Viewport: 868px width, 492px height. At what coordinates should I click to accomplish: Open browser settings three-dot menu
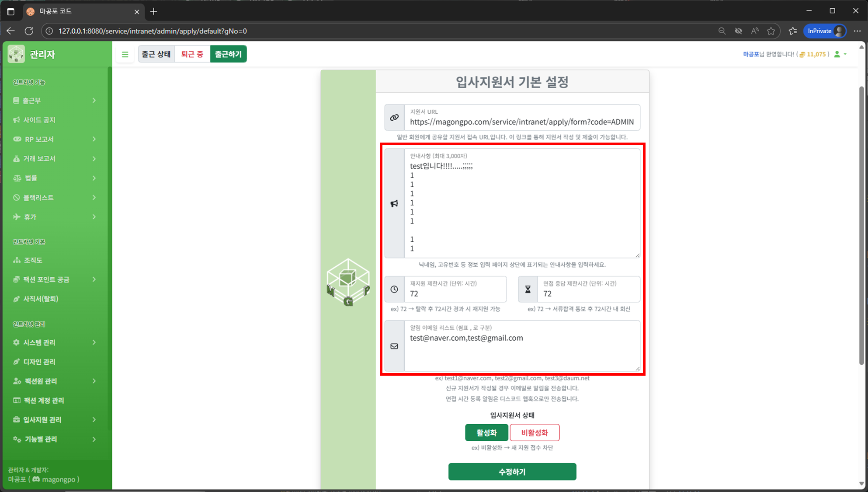(857, 31)
